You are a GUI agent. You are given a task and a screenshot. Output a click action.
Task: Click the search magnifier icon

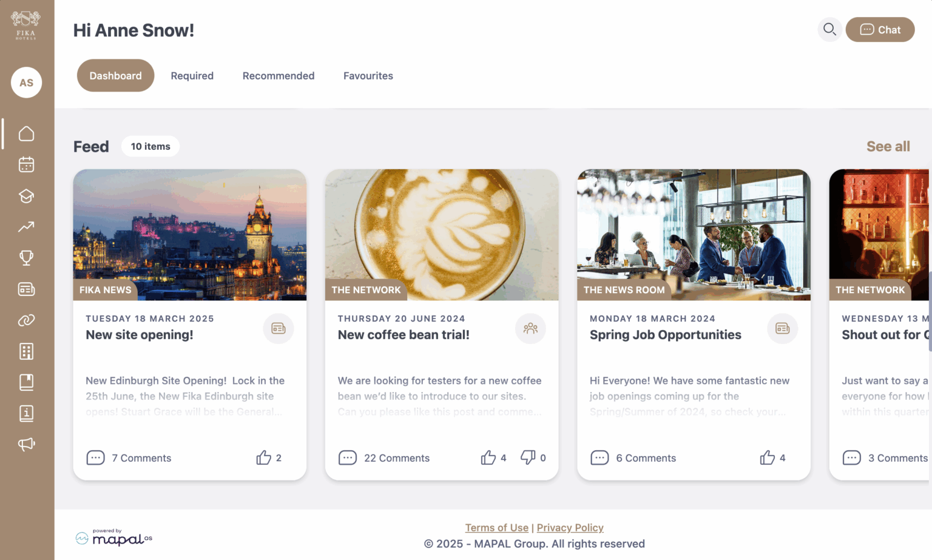[x=829, y=29]
